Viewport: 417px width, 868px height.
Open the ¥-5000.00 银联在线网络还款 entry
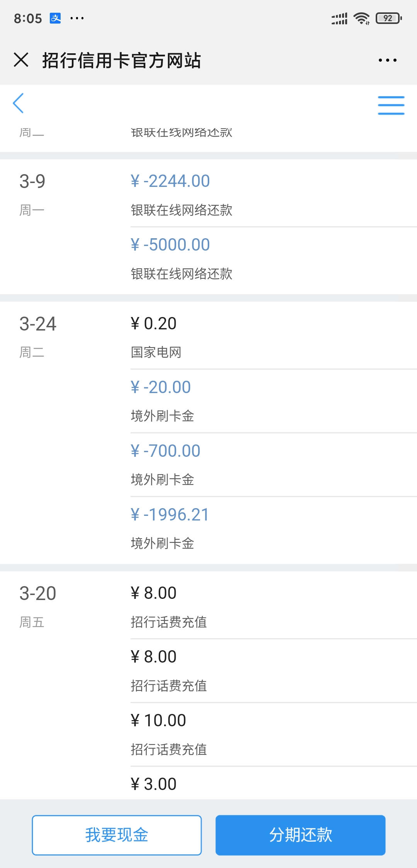pos(274,259)
